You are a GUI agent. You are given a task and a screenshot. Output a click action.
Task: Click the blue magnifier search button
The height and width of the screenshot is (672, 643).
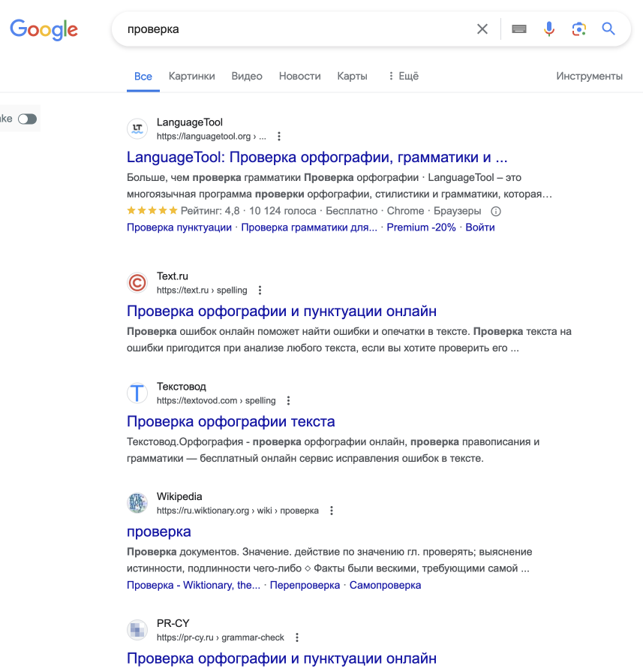pyautogui.click(x=608, y=29)
